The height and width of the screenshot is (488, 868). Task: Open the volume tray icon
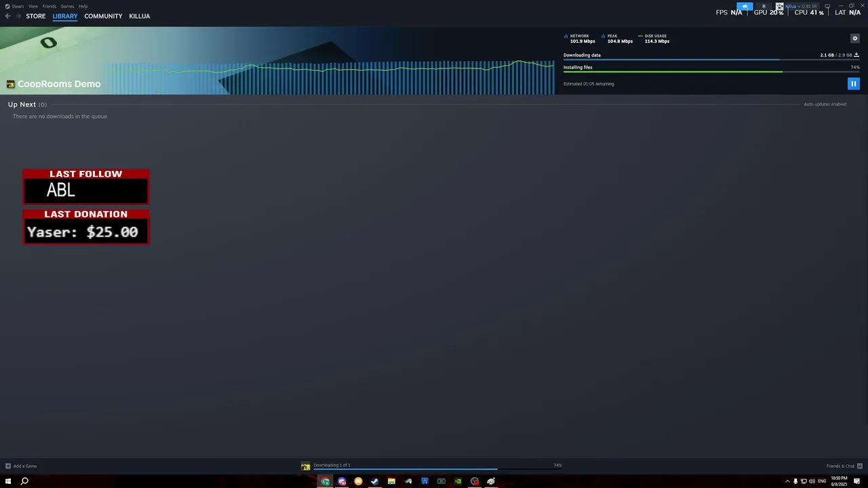(812, 481)
